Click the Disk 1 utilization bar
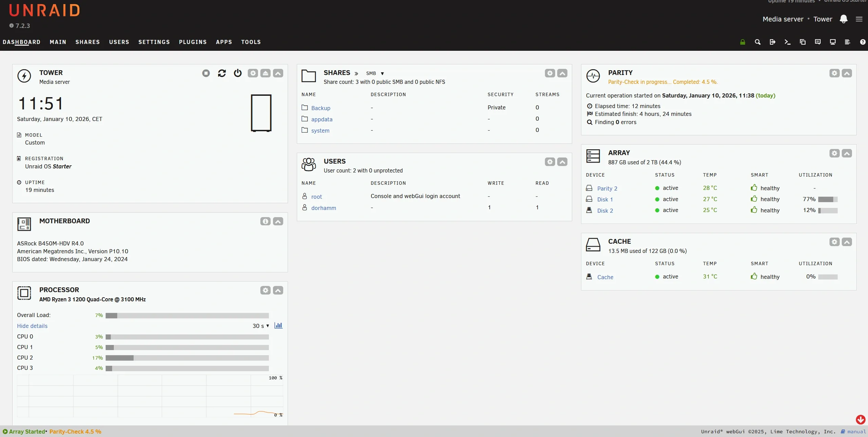The height and width of the screenshot is (437, 868). (828, 199)
